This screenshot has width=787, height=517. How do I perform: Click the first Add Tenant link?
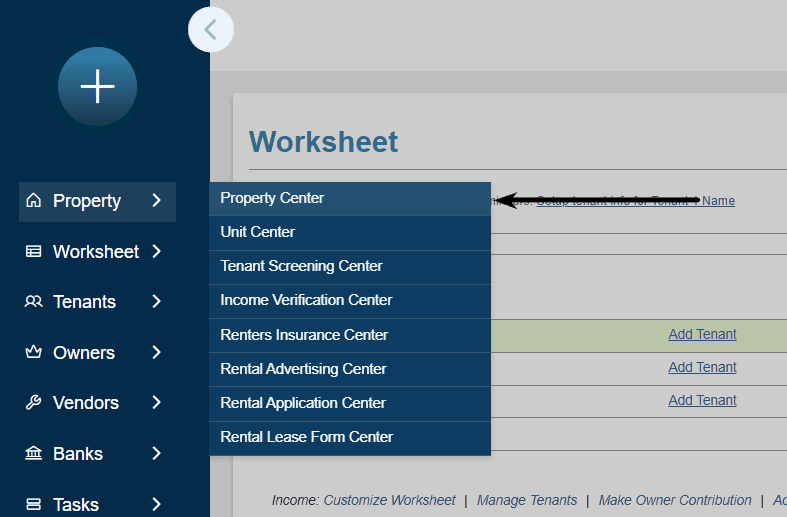click(x=702, y=335)
